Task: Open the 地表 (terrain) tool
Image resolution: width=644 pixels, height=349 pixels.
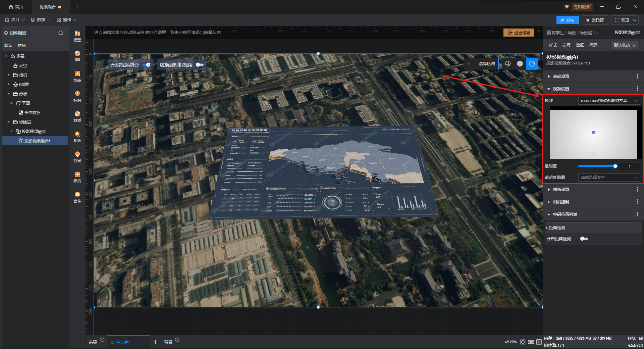Action: point(77,76)
